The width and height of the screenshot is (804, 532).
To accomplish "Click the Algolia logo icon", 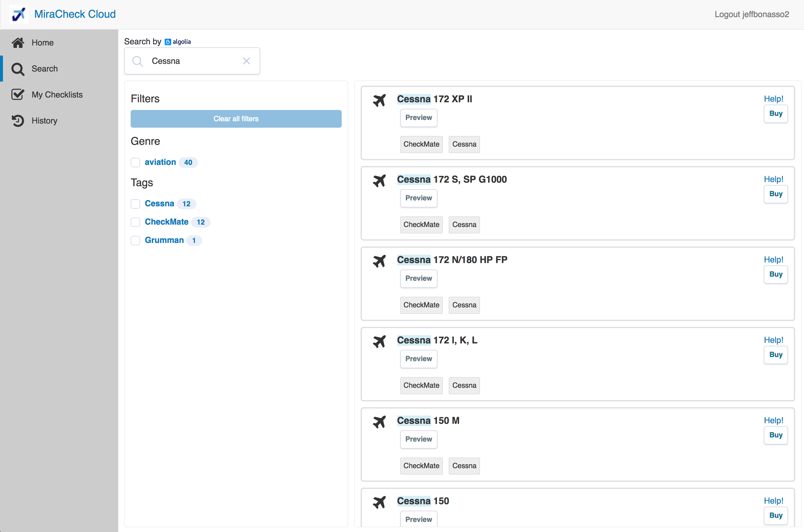I will [168, 42].
